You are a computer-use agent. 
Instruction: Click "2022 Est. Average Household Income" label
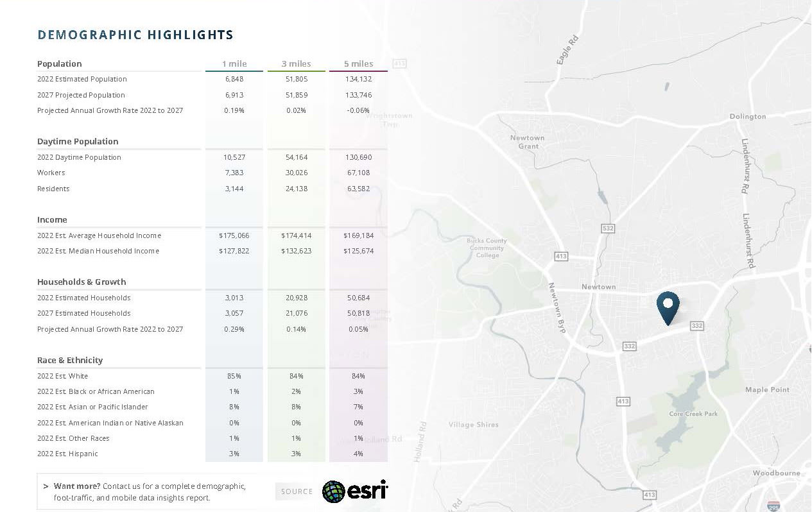[x=99, y=235]
